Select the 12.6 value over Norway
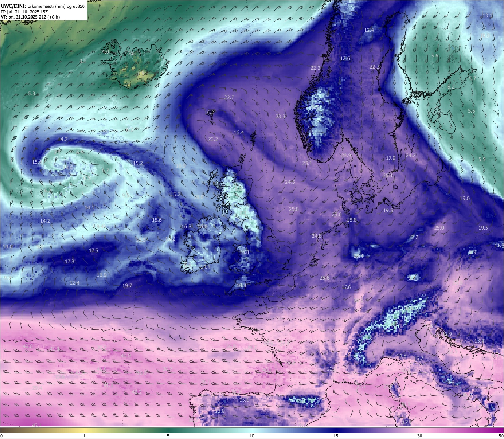Screen dimensions: 504x439 [x=345, y=59]
